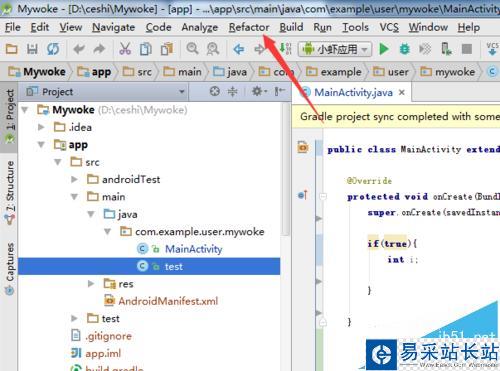This screenshot has height=371, width=500.
Task: Click the user breadcrumb
Action: 391,72
